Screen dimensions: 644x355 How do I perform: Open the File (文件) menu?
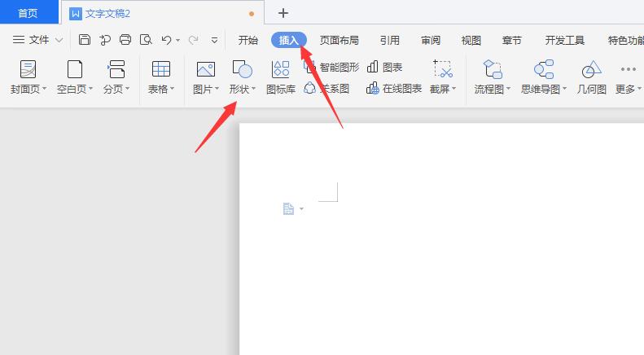31,40
